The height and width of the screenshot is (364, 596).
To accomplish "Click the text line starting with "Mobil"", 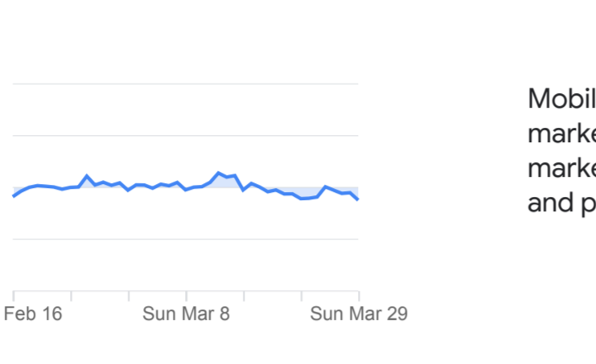I will (561, 99).
